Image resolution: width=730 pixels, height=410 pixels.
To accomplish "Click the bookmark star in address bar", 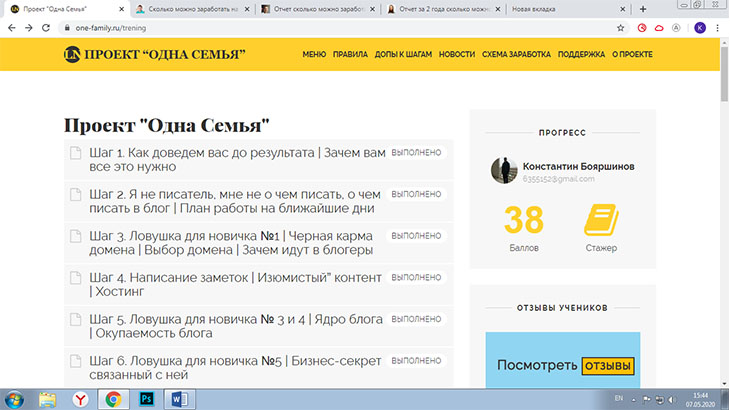I will [621, 28].
